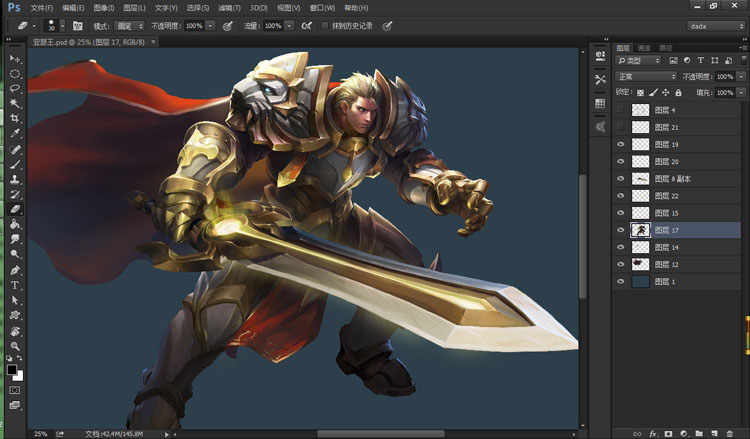Filter layers by type layer icon
Screen dimensions: 750x439
(x=701, y=60)
